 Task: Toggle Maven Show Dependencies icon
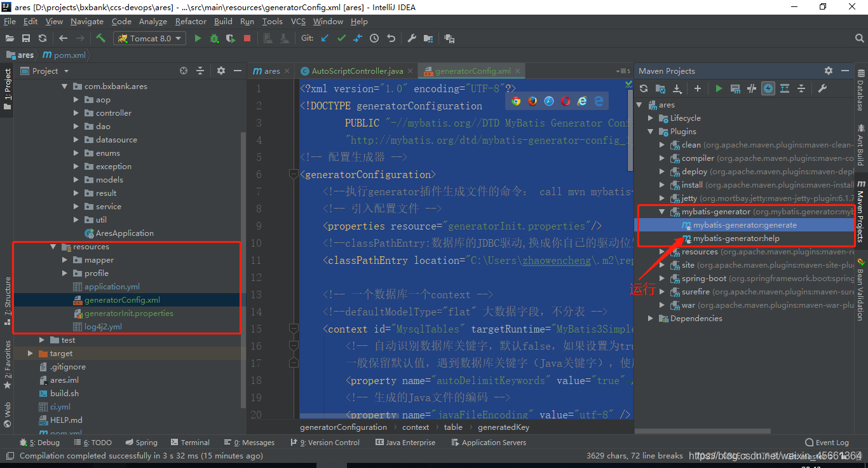pyautogui.click(x=785, y=88)
